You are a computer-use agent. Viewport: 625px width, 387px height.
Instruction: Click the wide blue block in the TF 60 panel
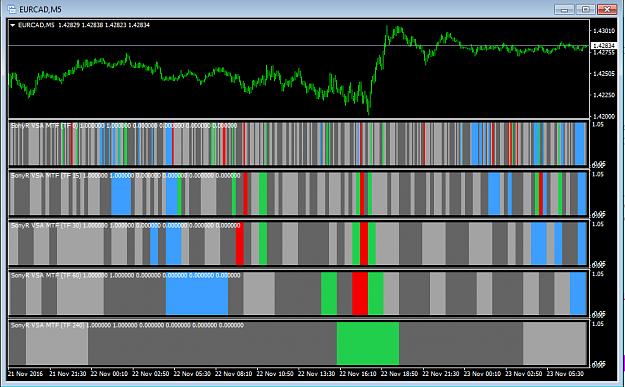tap(197, 293)
